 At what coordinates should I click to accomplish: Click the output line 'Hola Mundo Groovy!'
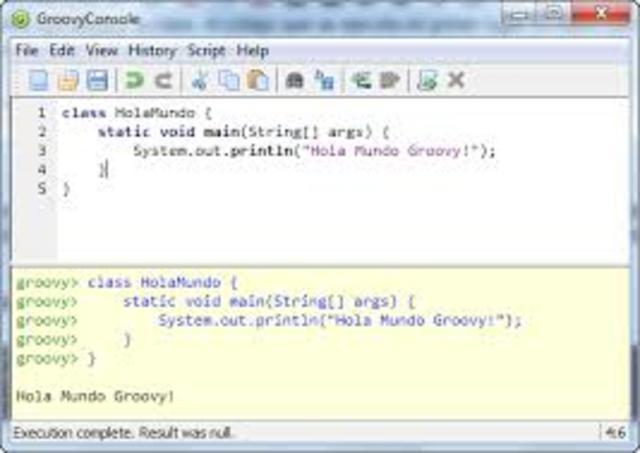click(95, 396)
